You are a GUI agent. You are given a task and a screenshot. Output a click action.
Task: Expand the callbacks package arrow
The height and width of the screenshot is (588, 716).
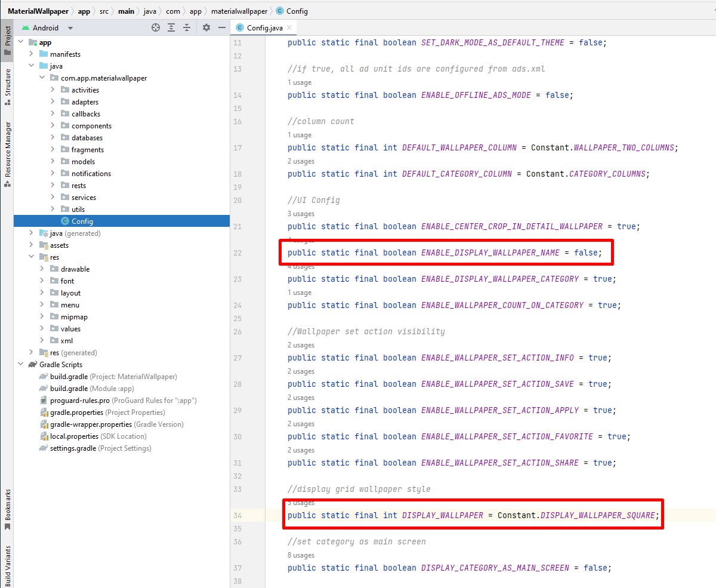tap(53, 114)
